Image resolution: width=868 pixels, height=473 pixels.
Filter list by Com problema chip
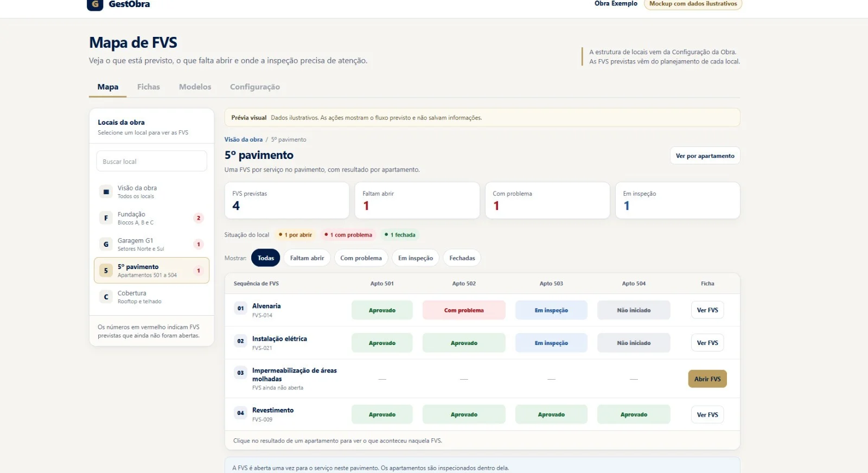tap(361, 258)
